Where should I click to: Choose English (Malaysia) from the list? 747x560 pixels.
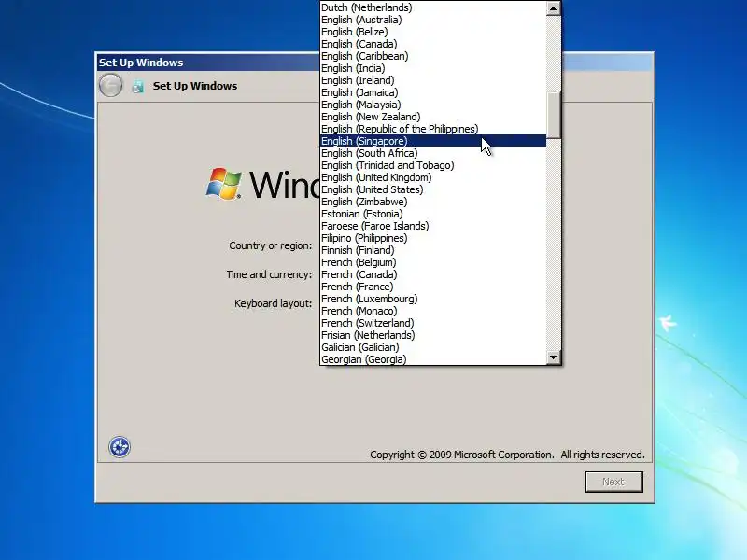pos(432,105)
